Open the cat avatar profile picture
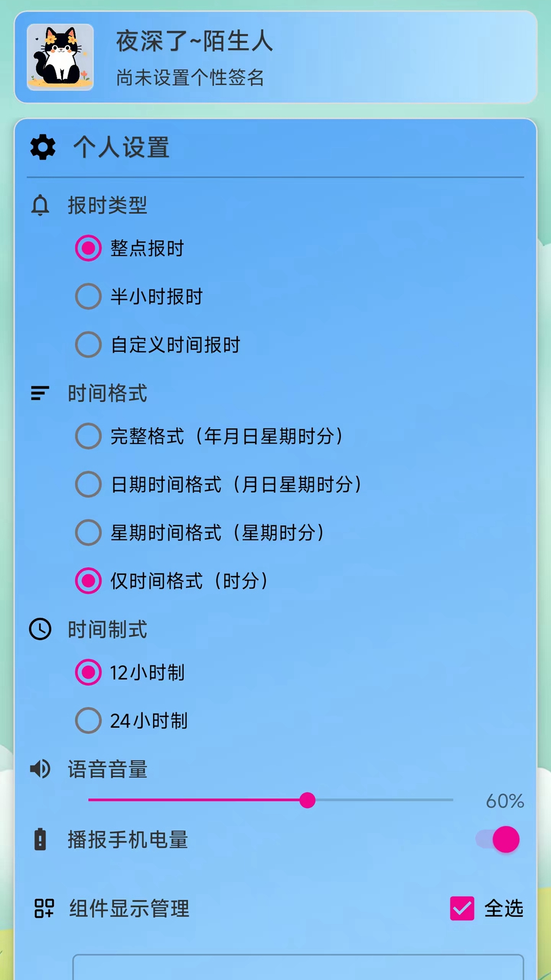Viewport: 551px width, 980px height. coord(60,57)
